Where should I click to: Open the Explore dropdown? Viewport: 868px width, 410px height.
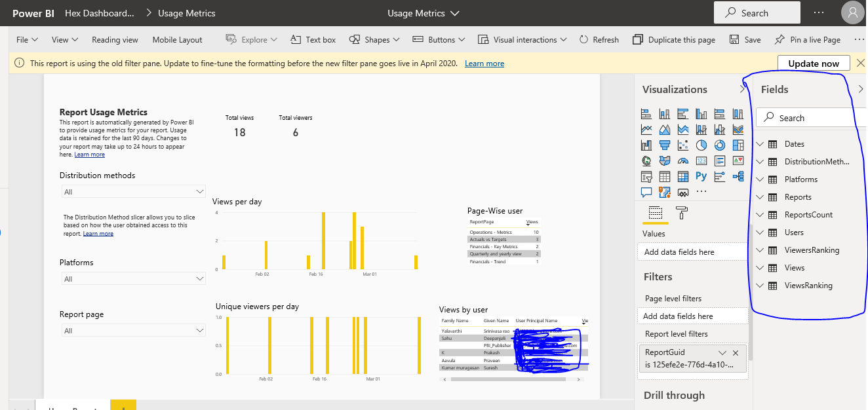point(252,40)
